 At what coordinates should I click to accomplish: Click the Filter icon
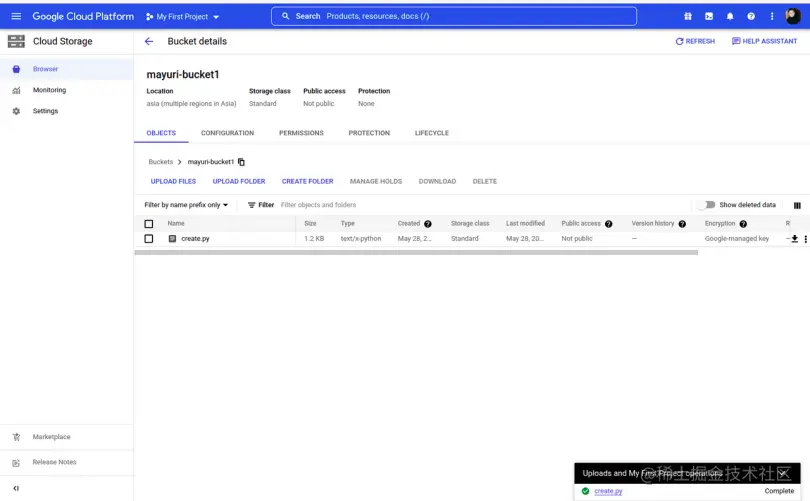pos(252,205)
